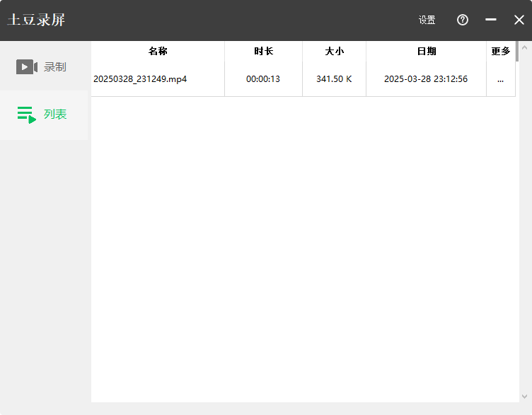Click the 名称 column header
This screenshot has width=532, height=415.
pos(158,51)
